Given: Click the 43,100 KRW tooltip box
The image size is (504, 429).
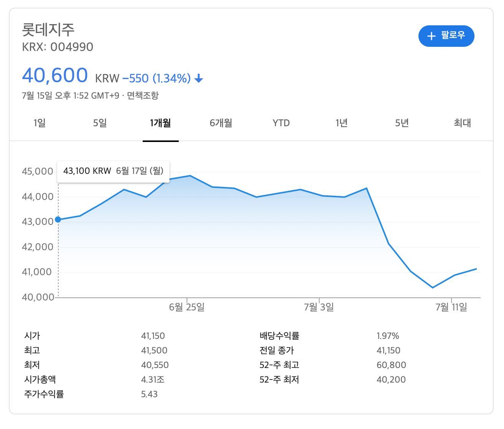Looking at the screenshot, I should click(113, 171).
